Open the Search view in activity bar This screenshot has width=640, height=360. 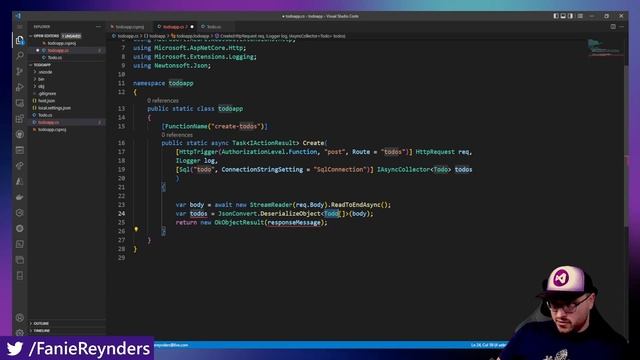tap(20, 56)
